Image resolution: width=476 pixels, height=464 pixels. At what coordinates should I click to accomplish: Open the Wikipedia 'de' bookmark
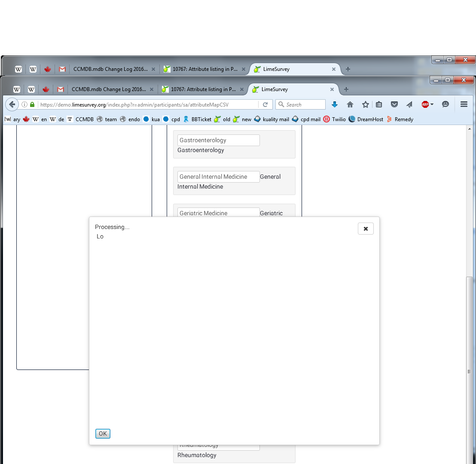tap(57, 119)
